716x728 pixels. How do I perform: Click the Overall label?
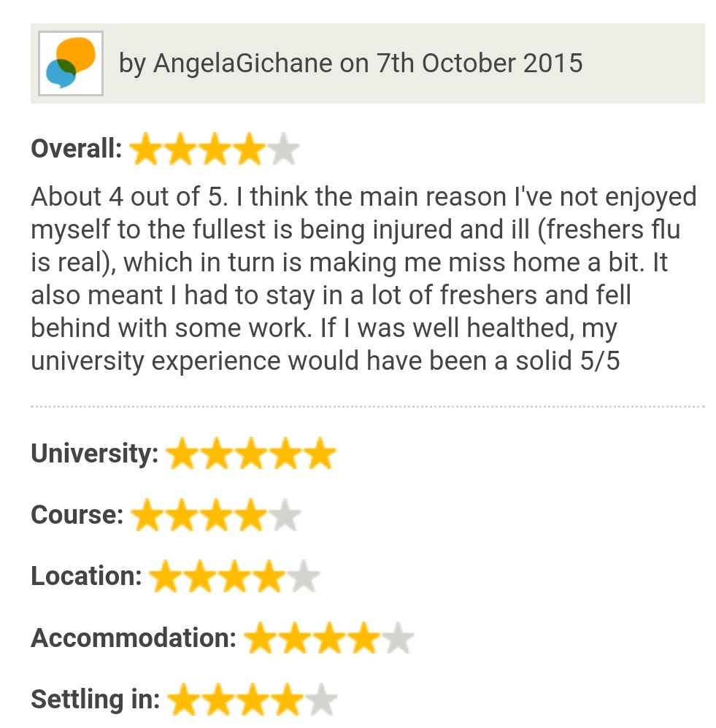[77, 149]
